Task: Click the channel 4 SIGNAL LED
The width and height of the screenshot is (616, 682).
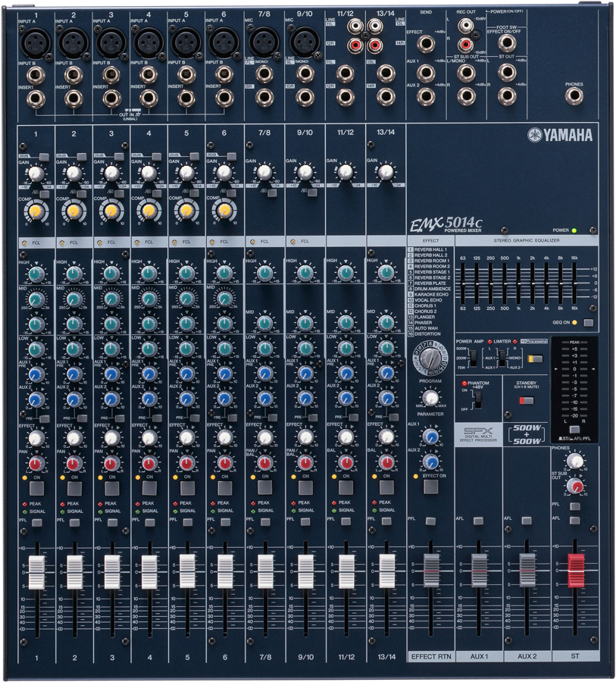Action: pyautogui.click(x=138, y=511)
